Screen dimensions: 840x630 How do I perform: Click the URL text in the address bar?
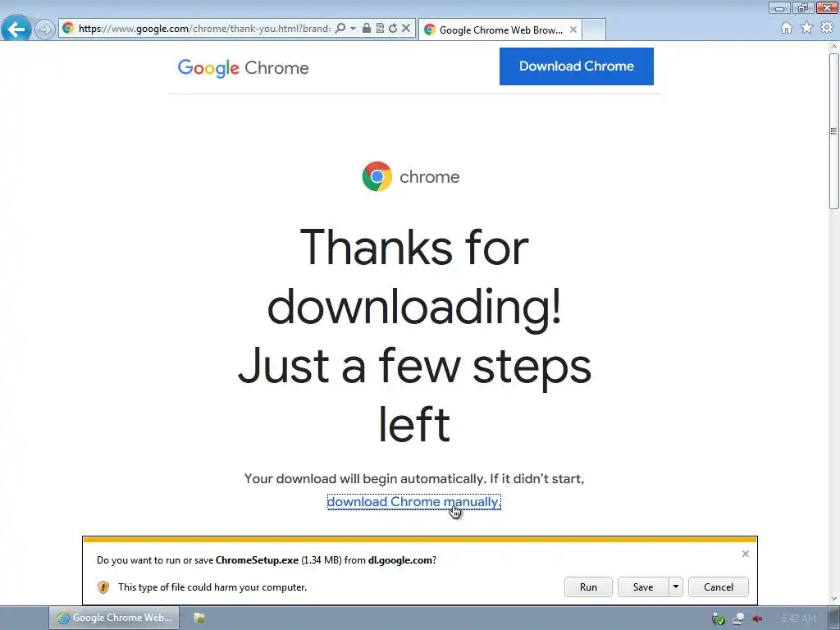[204, 29]
